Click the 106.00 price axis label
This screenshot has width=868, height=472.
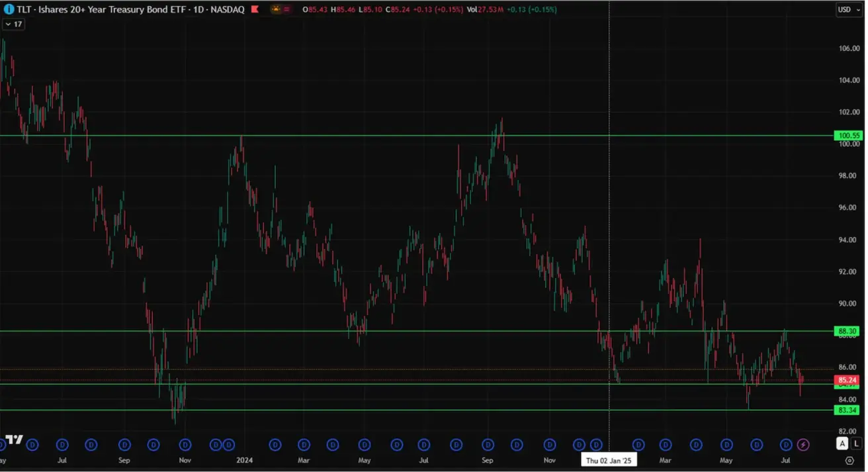pyautogui.click(x=849, y=48)
